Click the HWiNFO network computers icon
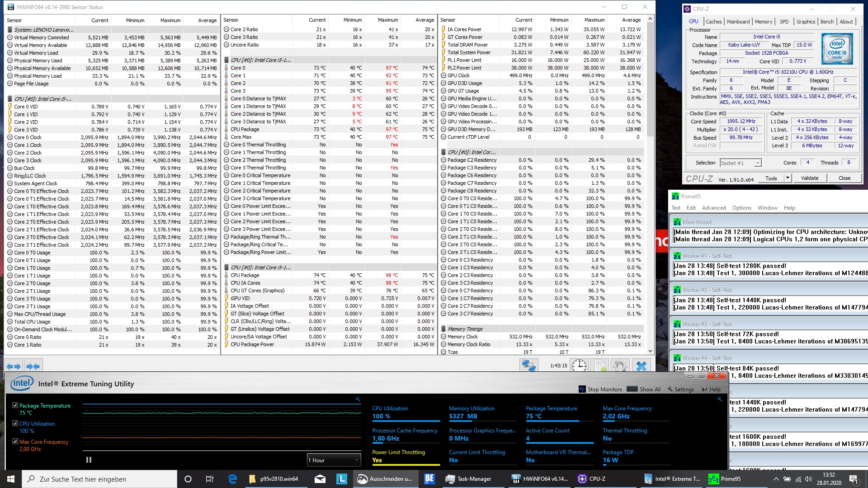Image resolution: width=868 pixels, height=488 pixels. click(528, 366)
